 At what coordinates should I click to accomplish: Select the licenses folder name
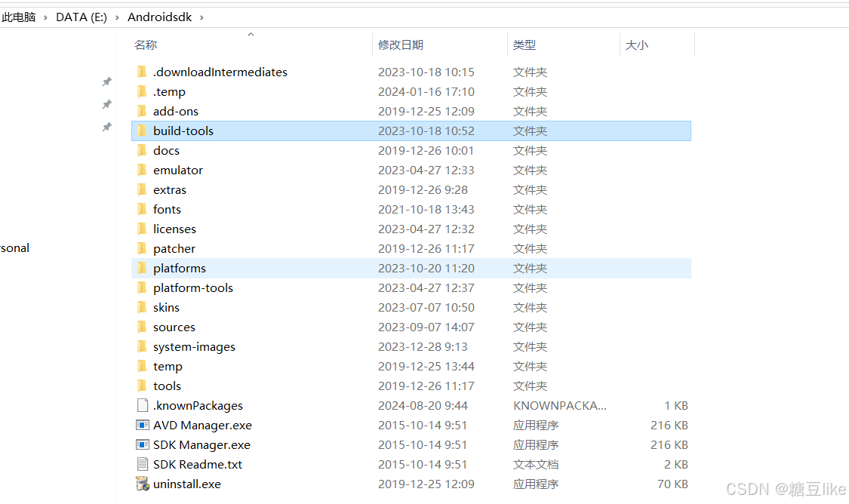tap(174, 229)
